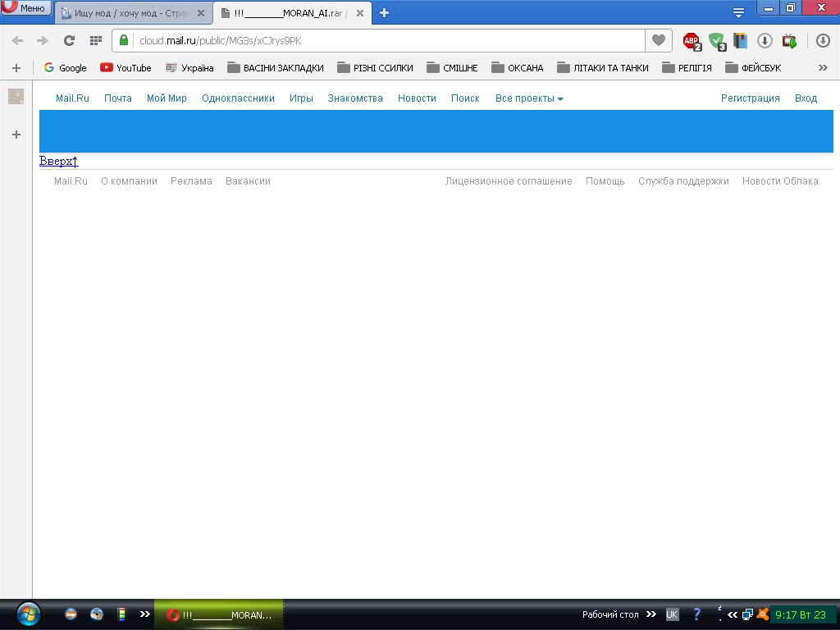
Task: Add page to bookmarks with heart icon
Action: (659, 40)
